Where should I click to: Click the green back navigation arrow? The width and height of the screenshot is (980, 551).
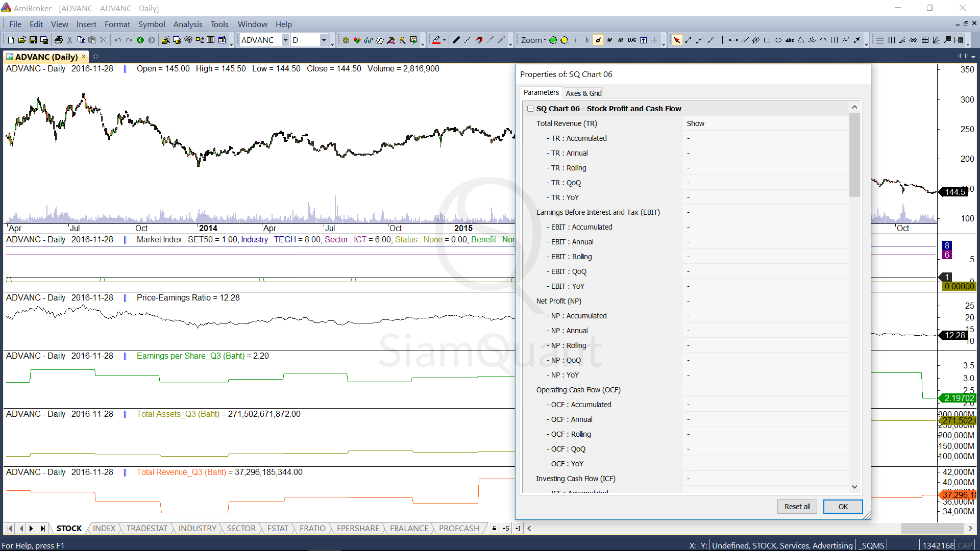140,40
